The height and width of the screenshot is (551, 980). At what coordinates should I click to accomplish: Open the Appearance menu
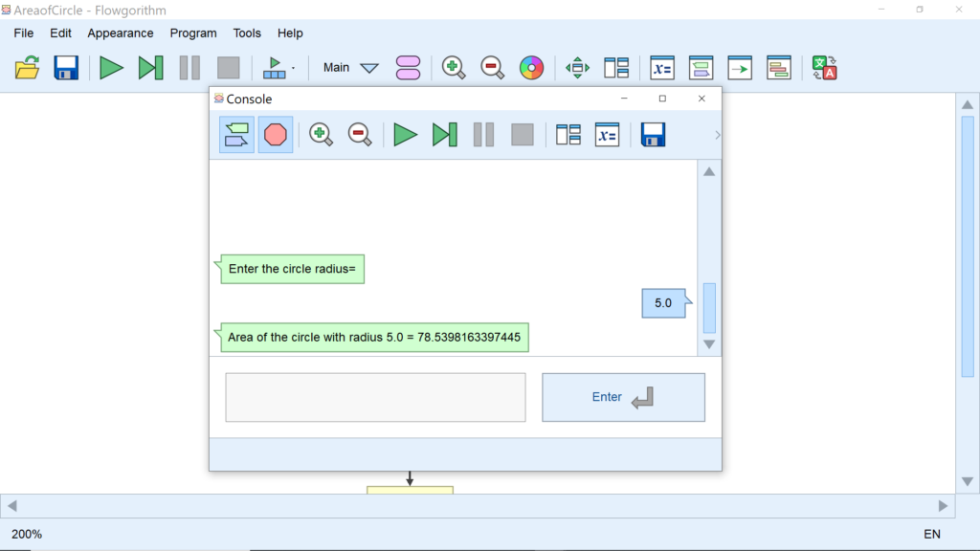pos(120,33)
